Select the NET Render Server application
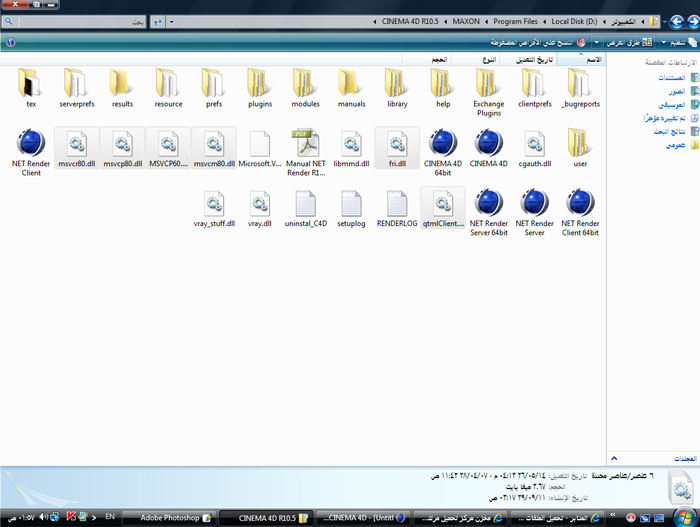Viewport: 700px width, 527px height. pos(534,212)
